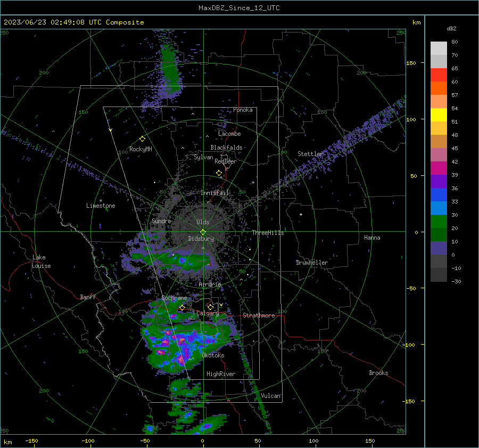Pick the magenta 39–42 dBZ legend swatch

pyautogui.click(x=439, y=168)
